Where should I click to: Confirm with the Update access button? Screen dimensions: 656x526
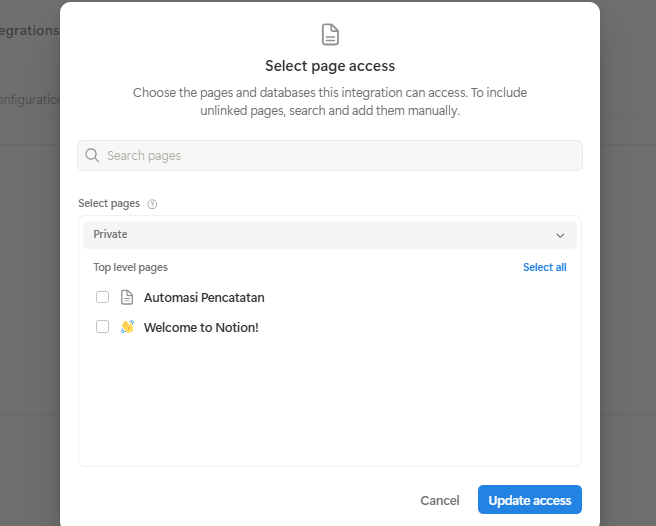530,500
